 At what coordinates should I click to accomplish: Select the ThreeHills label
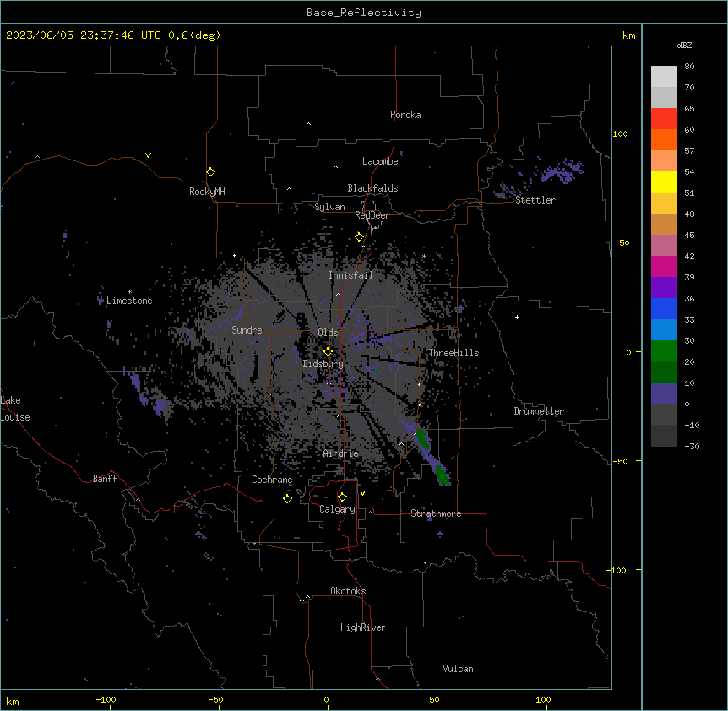pos(454,353)
